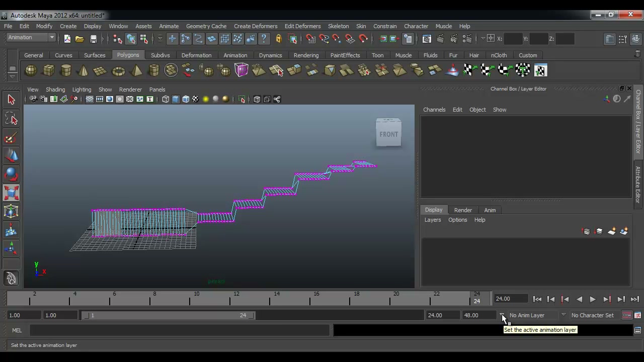Create a polygon torus from shelf

pos(118,70)
